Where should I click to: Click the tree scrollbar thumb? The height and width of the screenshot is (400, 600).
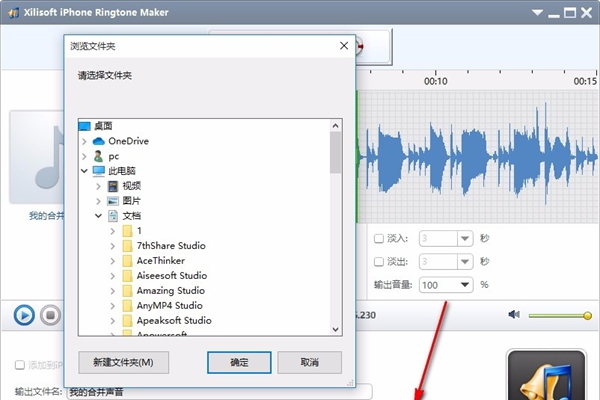336,152
